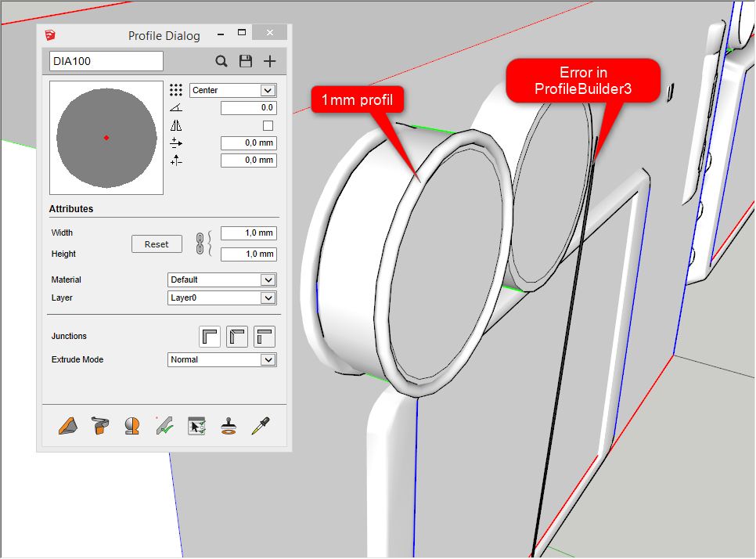
Task: Click the horizontal offset 0,0 mm field
Action: coord(249,142)
